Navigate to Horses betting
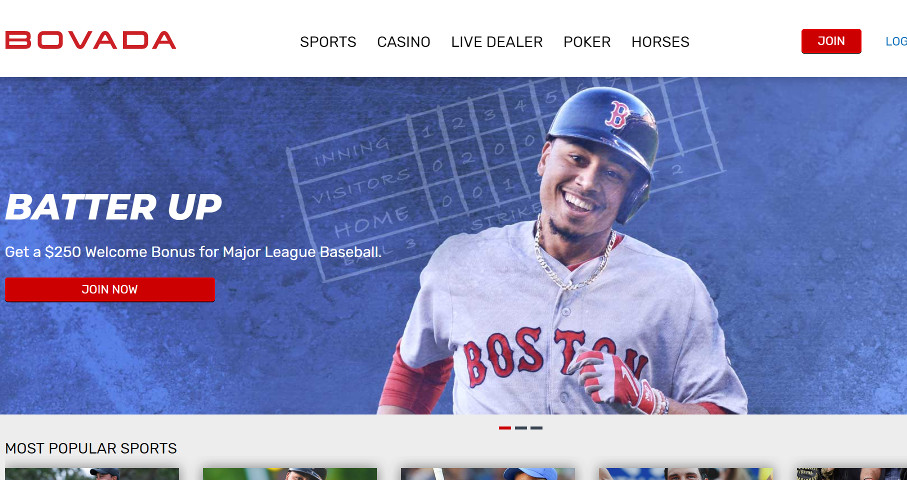The image size is (907, 480). (661, 42)
